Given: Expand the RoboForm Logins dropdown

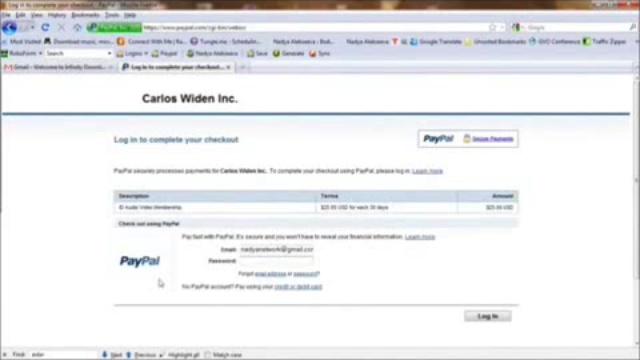Looking at the screenshot, I should 146,53.
